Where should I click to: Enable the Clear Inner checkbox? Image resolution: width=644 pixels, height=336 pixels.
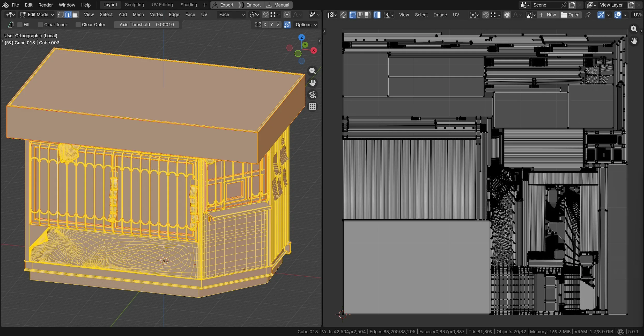pyautogui.click(x=40, y=25)
